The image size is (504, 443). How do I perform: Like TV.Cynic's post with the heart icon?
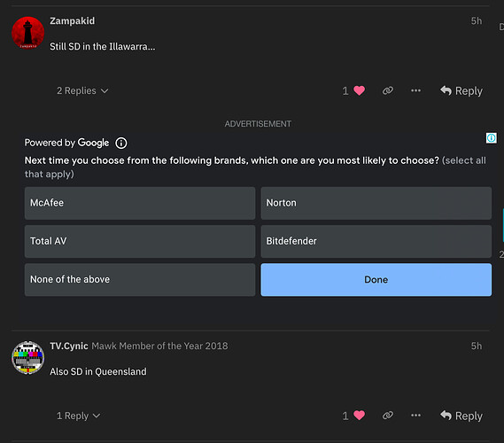[x=359, y=416]
